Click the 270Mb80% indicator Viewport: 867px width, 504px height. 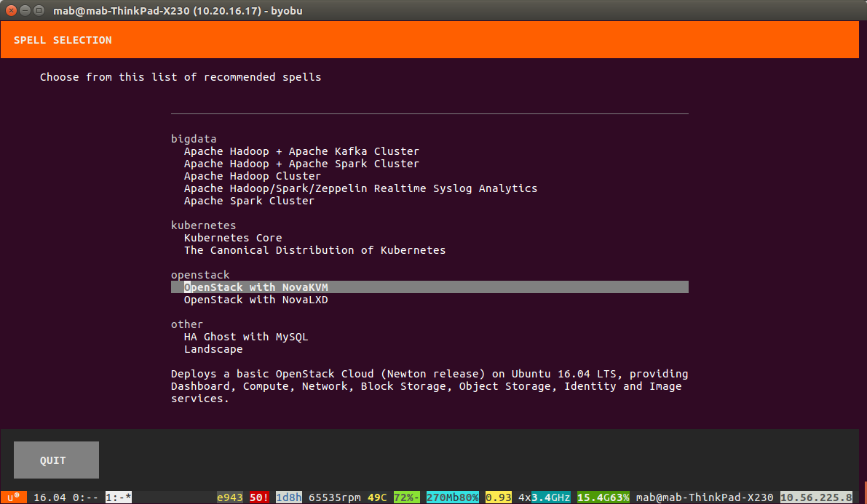452,497
